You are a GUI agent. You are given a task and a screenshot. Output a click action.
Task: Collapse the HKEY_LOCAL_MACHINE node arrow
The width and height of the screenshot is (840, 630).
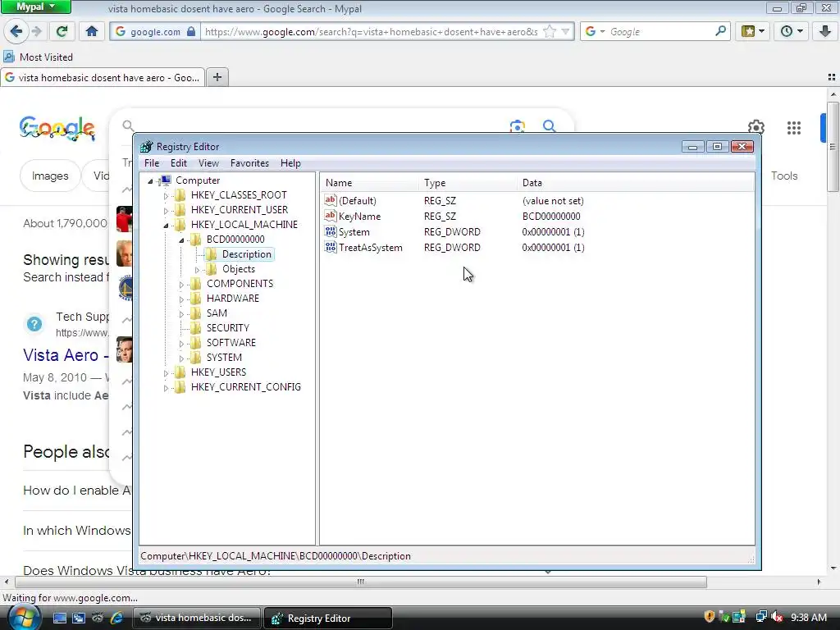(x=166, y=226)
